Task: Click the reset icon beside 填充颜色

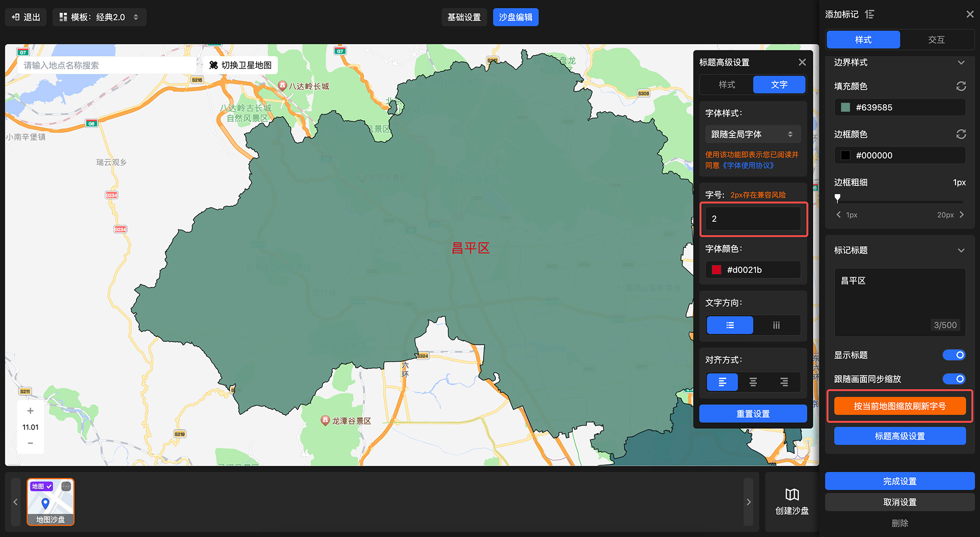Action: coord(961,86)
